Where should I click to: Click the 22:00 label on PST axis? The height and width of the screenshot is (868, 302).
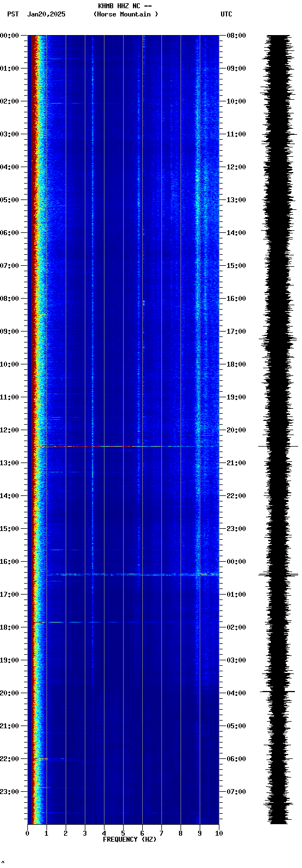pyautogui.click(x=10, y=759)
